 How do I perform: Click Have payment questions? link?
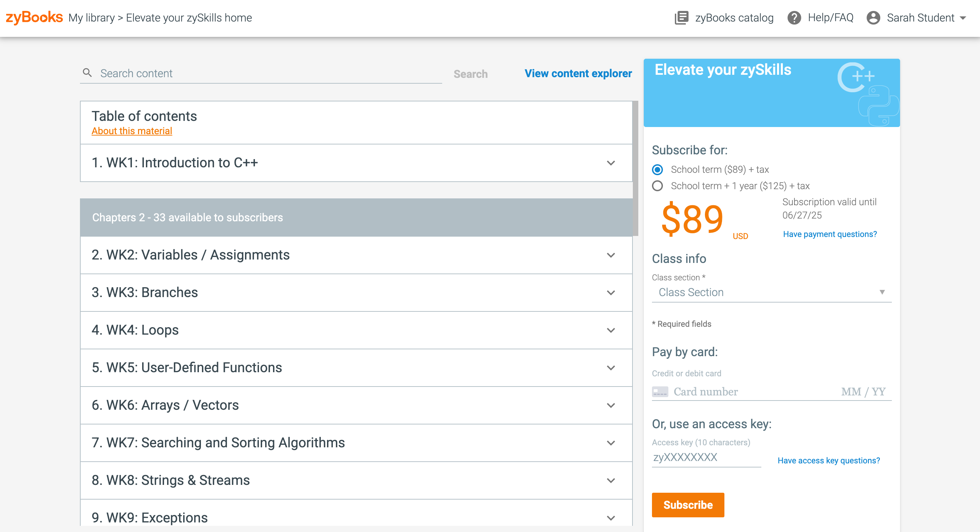click(830, 234)
